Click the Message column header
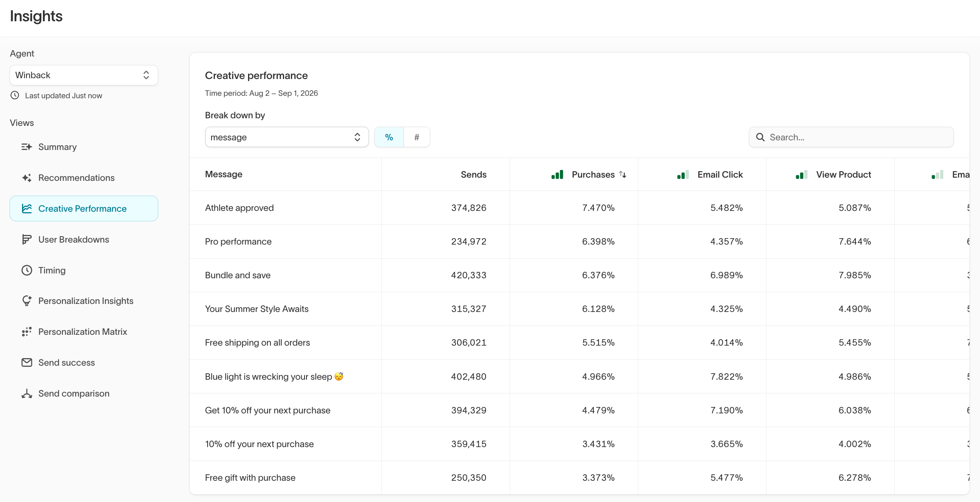Image resolution: width=980 pixels, height=502 pixels. coord(224,174)
